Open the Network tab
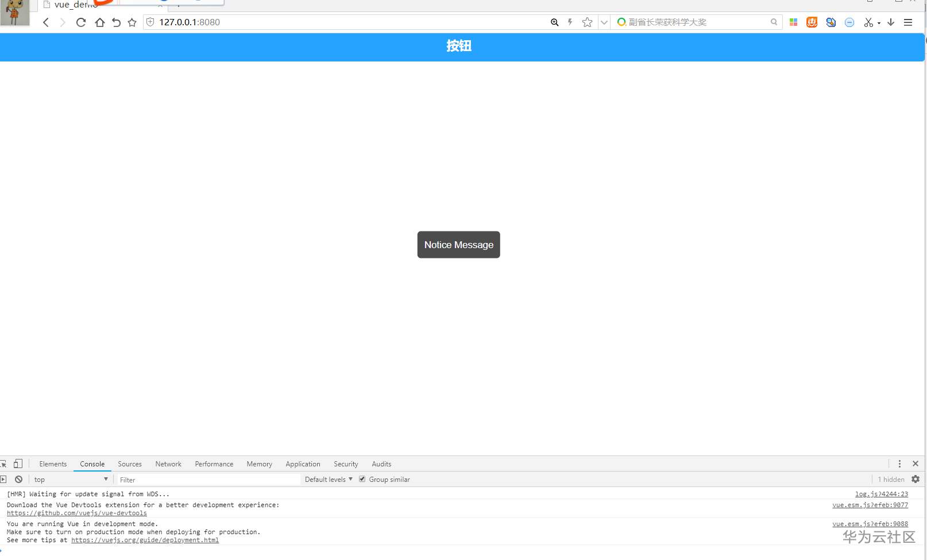This screenshot has height=560, width=927. coord(168,464)
